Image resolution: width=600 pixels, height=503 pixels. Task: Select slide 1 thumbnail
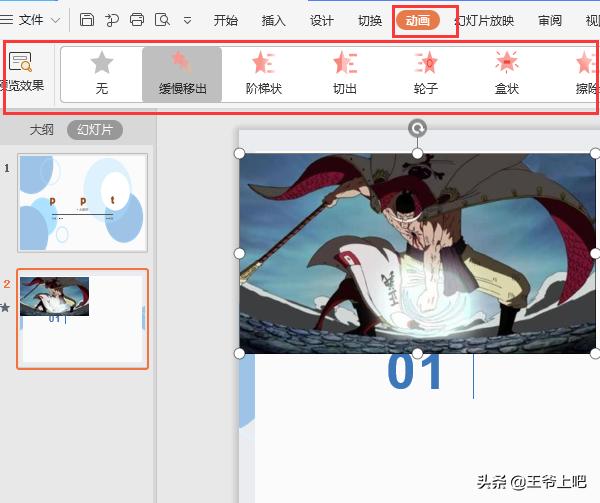click(83, 203)
